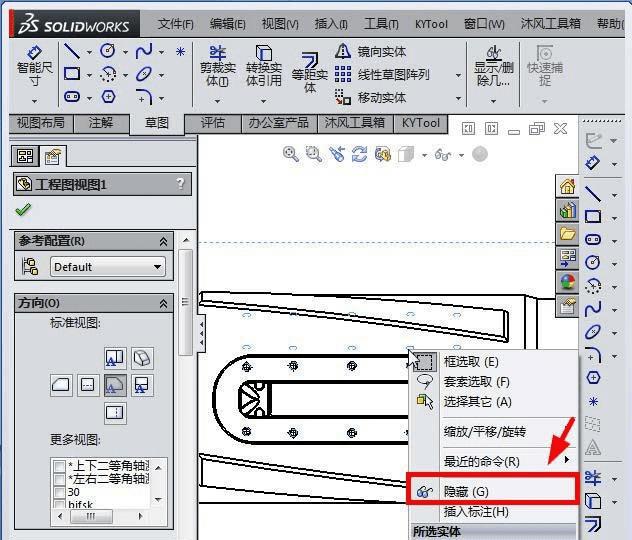Open the Display/Delete Relations dropdown arrow
The image size is (632, 540).
pyautogui.click(x=493, y=101)
